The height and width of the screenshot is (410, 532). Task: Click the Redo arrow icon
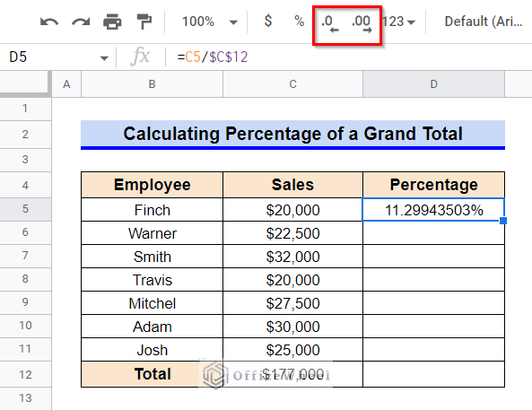click(81, 22)
